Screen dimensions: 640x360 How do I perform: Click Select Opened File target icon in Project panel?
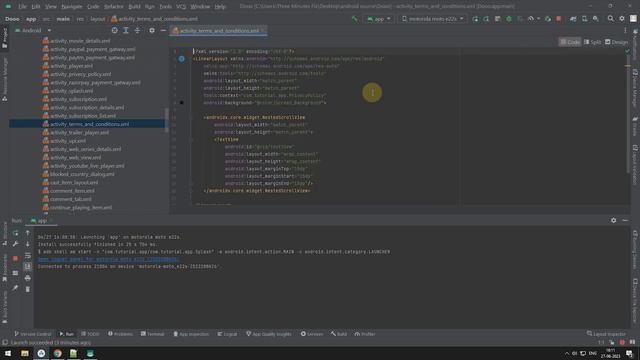click(x=115, y=31)
